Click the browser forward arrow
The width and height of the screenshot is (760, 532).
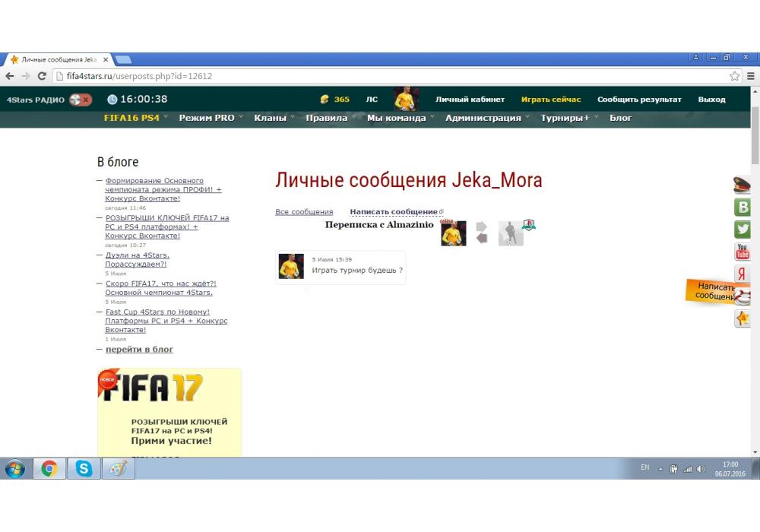[26, 76]
